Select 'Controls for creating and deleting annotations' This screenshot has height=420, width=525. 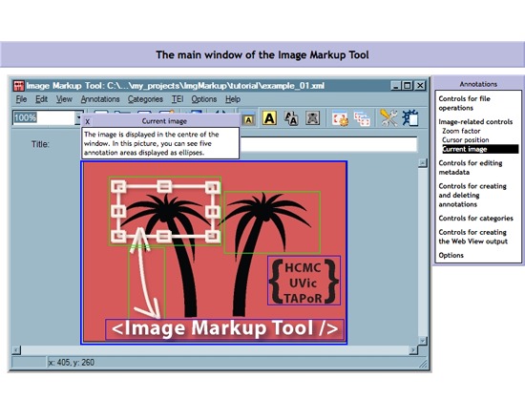(472, 195)
